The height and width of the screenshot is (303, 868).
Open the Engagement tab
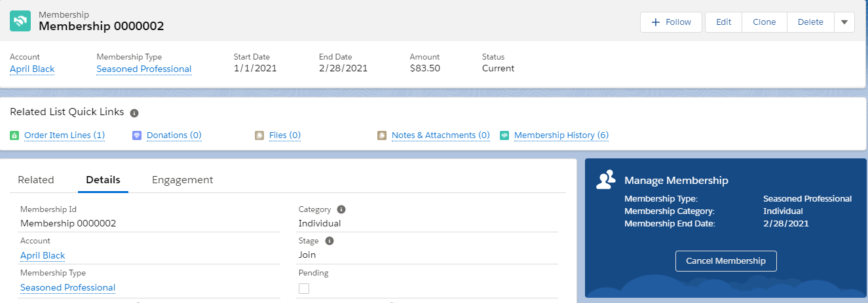pos(182,180)
